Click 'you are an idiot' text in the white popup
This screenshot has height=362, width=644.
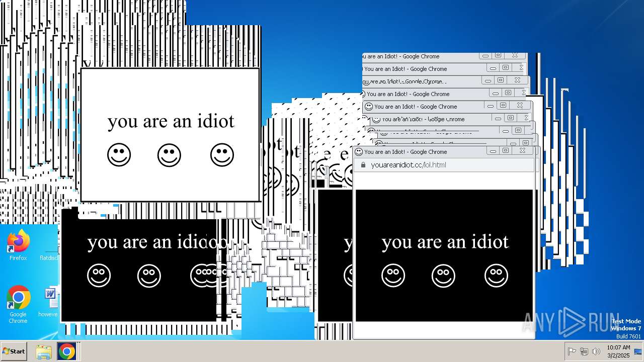pyautogui.click(x=171, y=121)
